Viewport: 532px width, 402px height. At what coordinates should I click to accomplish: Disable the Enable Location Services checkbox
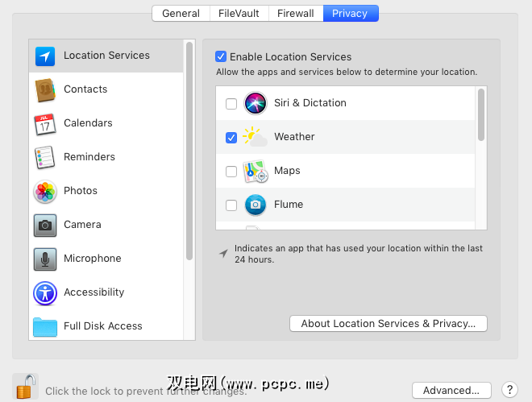221,57
